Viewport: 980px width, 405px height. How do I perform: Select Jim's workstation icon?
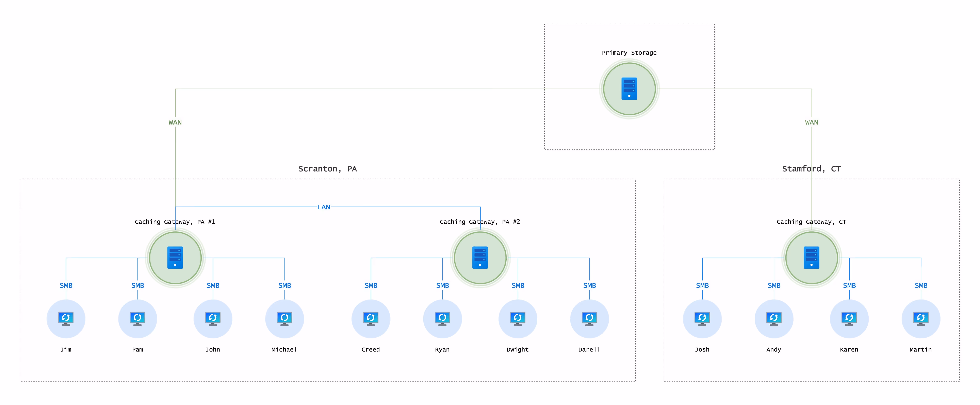(66, 319)
